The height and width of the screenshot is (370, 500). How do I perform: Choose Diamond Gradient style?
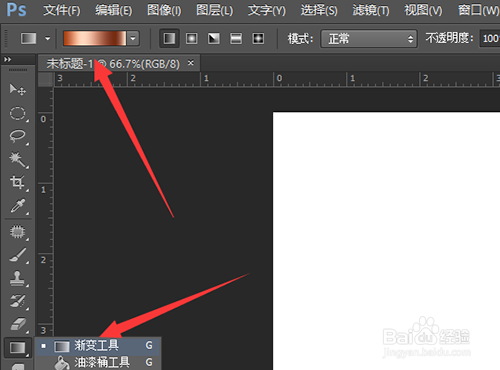(258, 39)
